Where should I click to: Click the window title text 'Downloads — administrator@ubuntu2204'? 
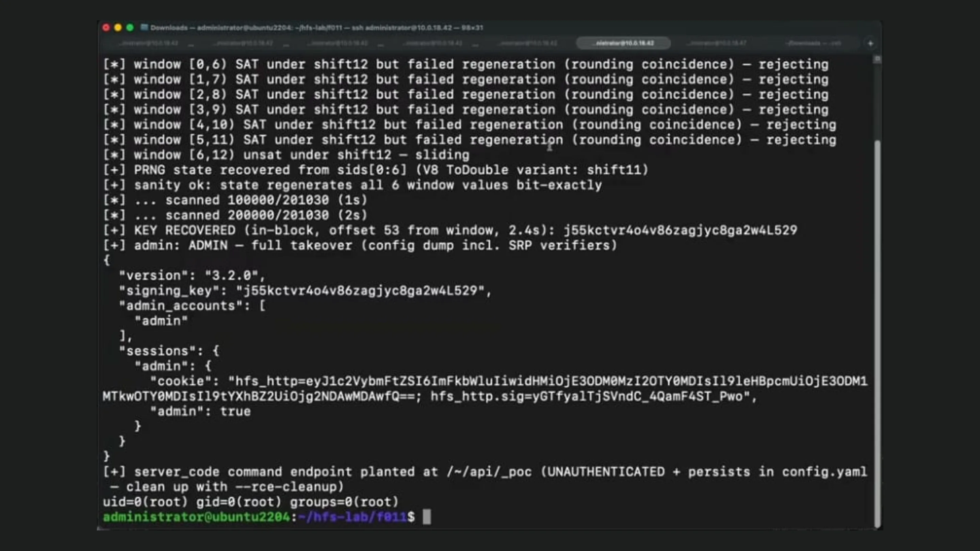coord(222,27)
